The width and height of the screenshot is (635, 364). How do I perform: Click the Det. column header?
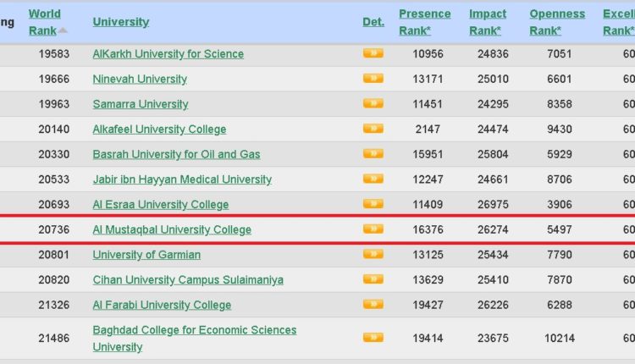373,22
